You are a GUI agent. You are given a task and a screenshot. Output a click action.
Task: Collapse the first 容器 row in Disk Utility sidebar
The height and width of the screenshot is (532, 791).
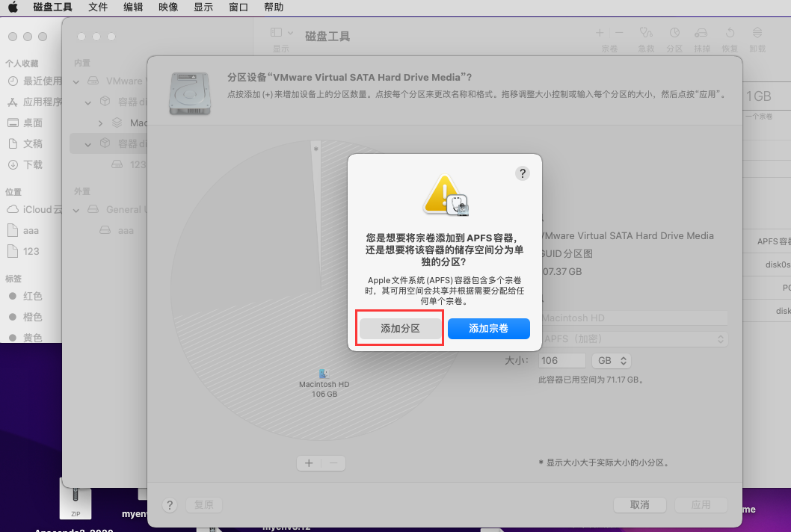(x=87, y=102)
